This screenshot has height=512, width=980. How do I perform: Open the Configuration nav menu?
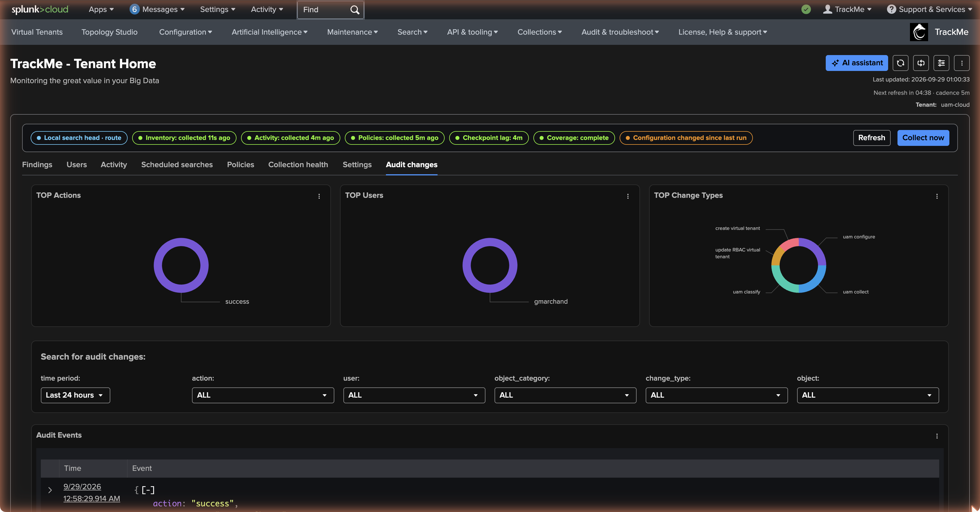[x=186, y=32]
